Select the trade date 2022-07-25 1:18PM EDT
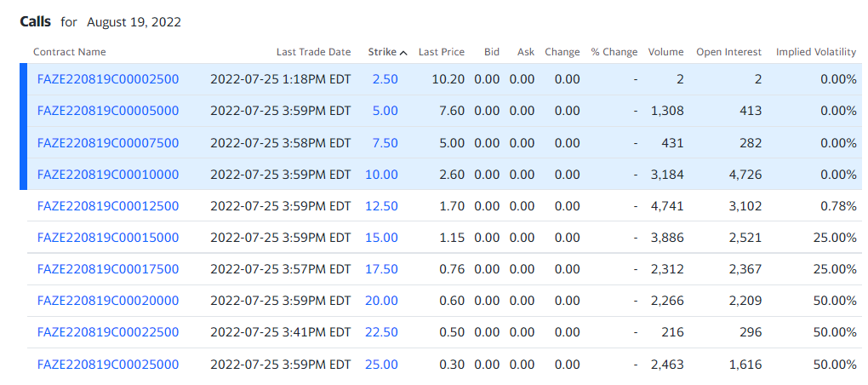Image resolution: width=868 pixels, height=385 pixels. point(281,79)
